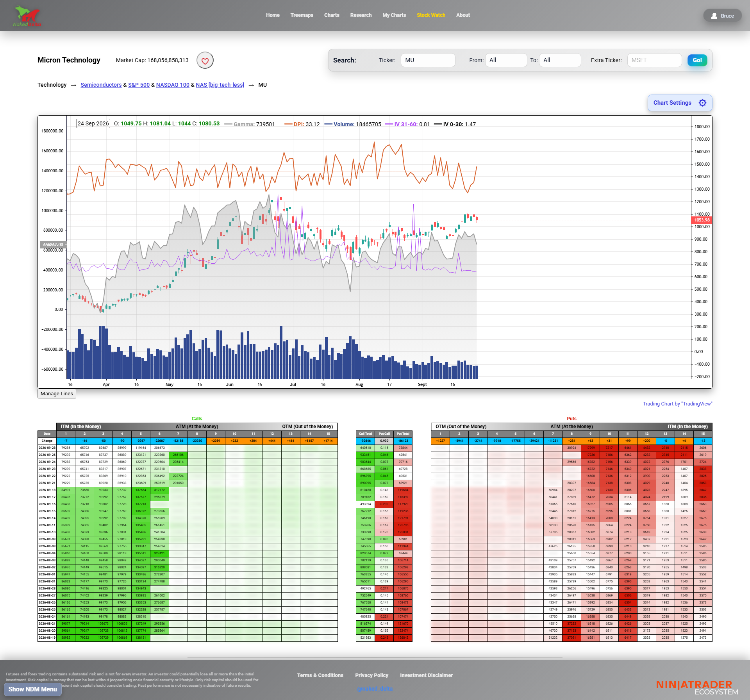This screenshot has height=700, width=750.
Task: Click the 24 Sep 2026 chart date label
Action: [93, 123]
